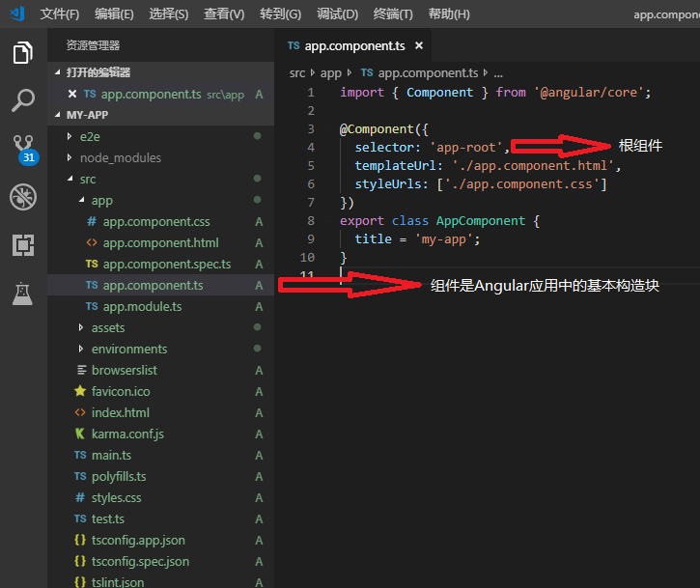Click the import statement on line 1

(495, 92)
